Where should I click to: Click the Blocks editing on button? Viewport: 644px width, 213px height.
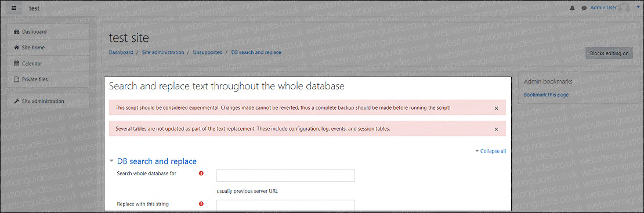tap(609, 53)
